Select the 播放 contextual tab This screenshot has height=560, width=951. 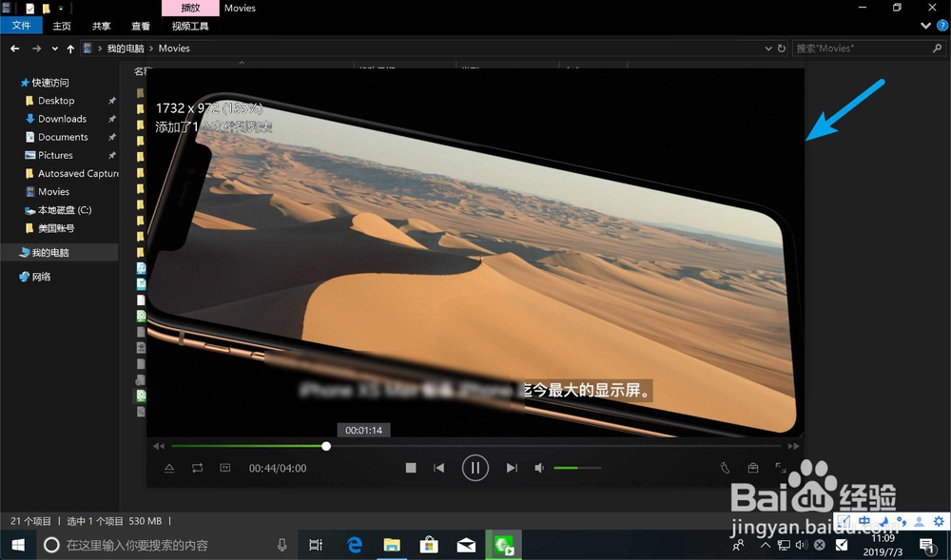(190, 8)
